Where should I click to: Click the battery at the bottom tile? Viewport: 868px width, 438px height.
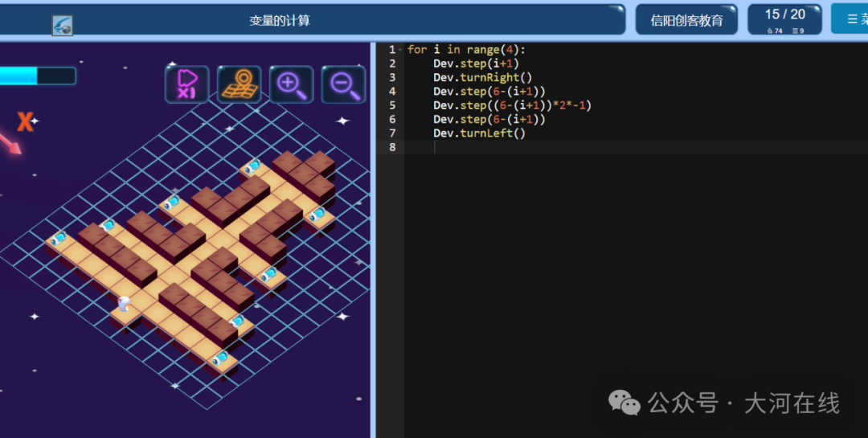pyautogui.click(x=219, y=358)
